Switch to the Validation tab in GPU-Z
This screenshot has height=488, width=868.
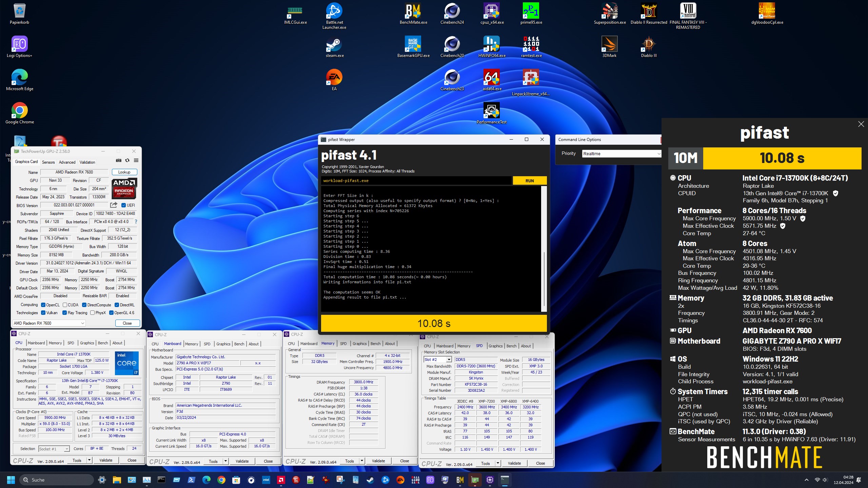pyautogui.click(x=87, y=162)
